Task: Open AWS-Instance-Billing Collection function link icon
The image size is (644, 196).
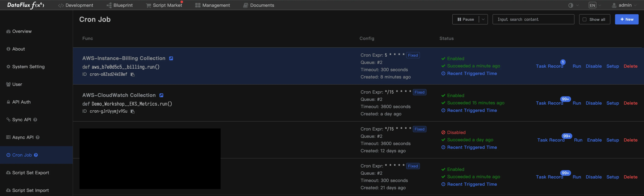Action: tap(171, 58)
